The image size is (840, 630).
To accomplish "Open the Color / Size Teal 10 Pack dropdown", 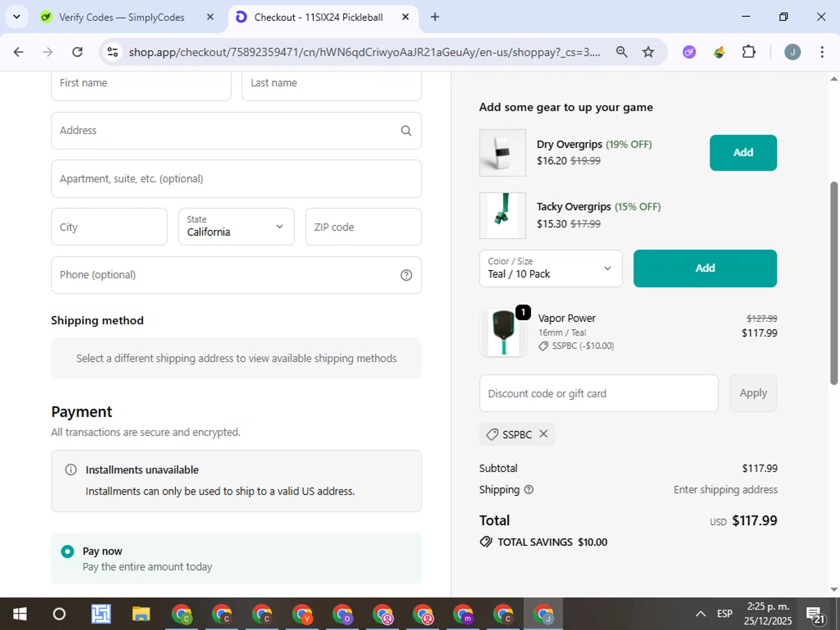I will pyautogui.click(x=550, y=268).
